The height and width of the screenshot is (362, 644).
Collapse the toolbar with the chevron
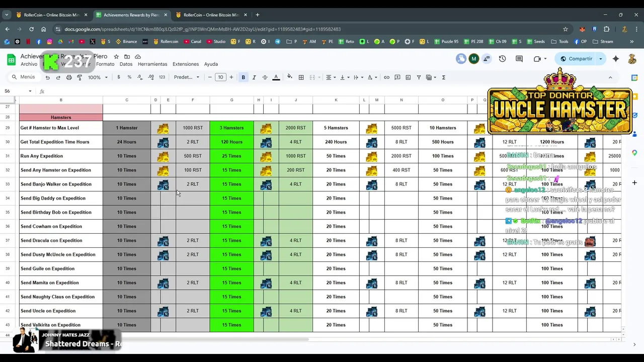pyautogui.click(x=610, y=77)
